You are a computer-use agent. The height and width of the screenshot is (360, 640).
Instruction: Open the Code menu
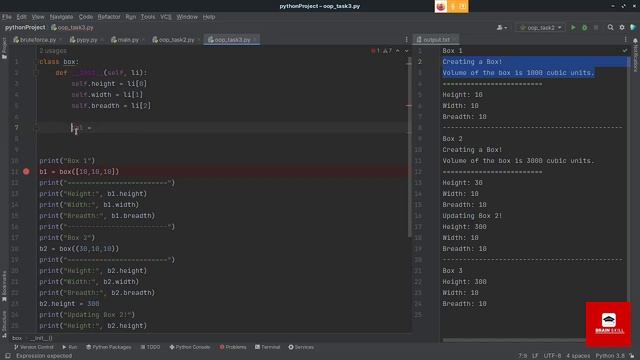[86, 17]
